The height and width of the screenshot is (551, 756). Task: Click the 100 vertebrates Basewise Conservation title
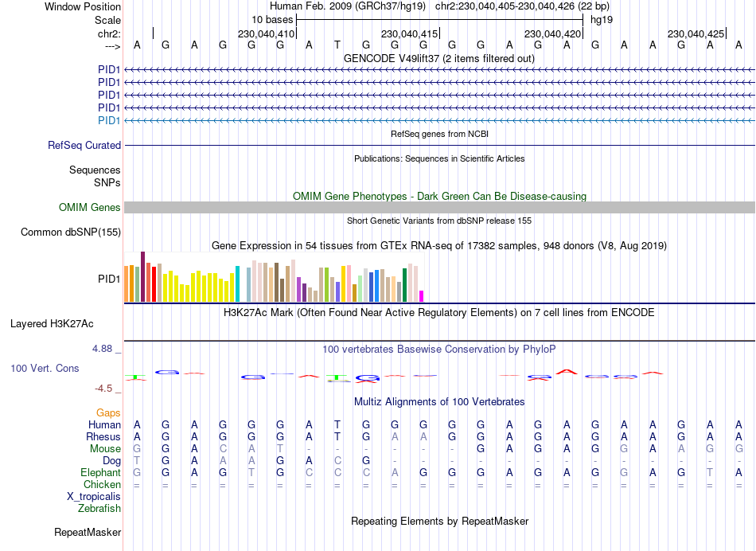click(x=439, y=350)
